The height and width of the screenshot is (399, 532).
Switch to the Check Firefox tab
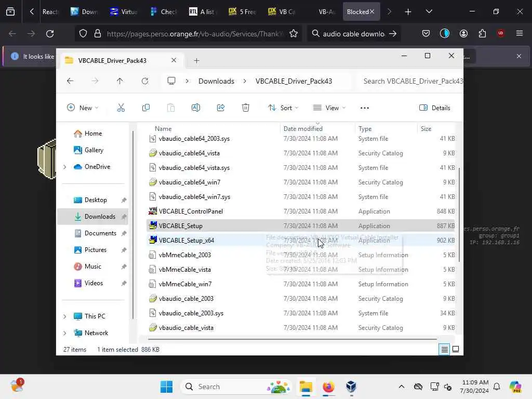pos(164,12)
